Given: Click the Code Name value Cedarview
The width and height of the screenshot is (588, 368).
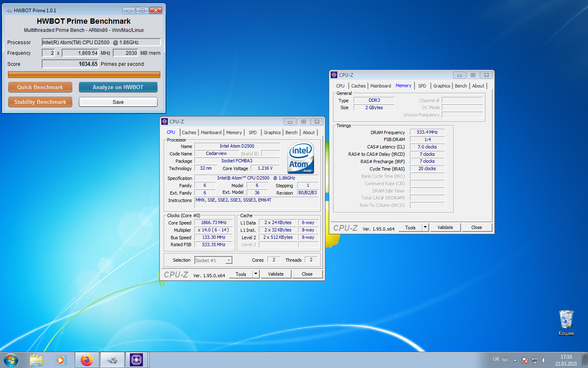Looking at the screenshot, I should (216, 153).
